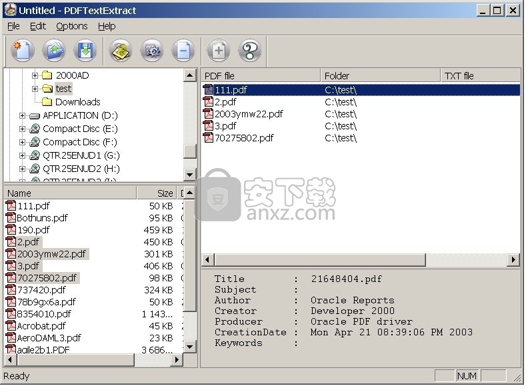Click the Add file plus toolbar icon

(x=219, y=51)
